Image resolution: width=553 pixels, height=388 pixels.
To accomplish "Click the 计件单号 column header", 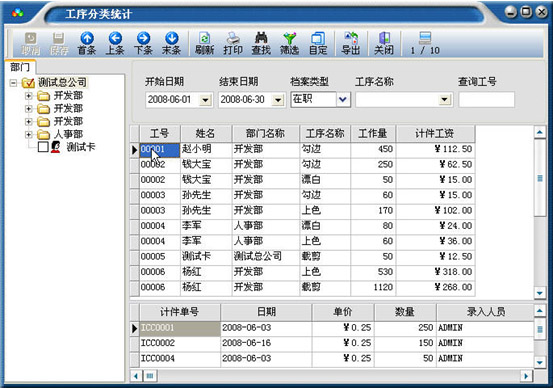I will coord(180,312).
